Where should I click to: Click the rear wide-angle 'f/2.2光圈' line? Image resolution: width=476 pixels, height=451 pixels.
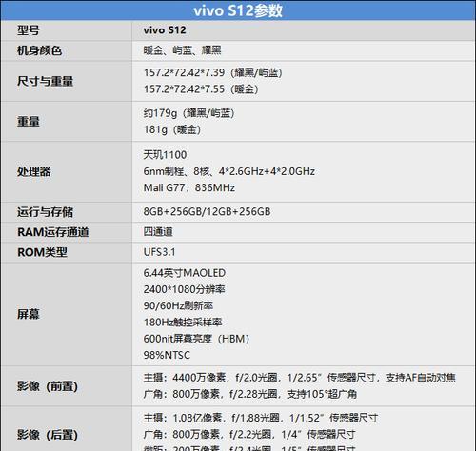[x=249, y=435]
